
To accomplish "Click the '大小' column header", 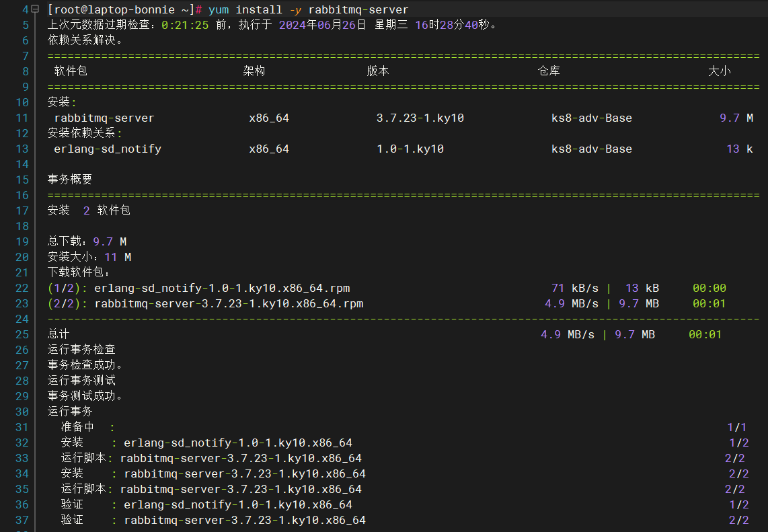I will tap(719, 71).
